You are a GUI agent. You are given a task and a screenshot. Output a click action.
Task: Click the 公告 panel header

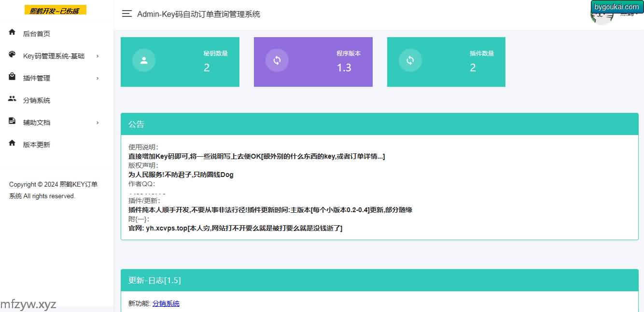point(379,124)
